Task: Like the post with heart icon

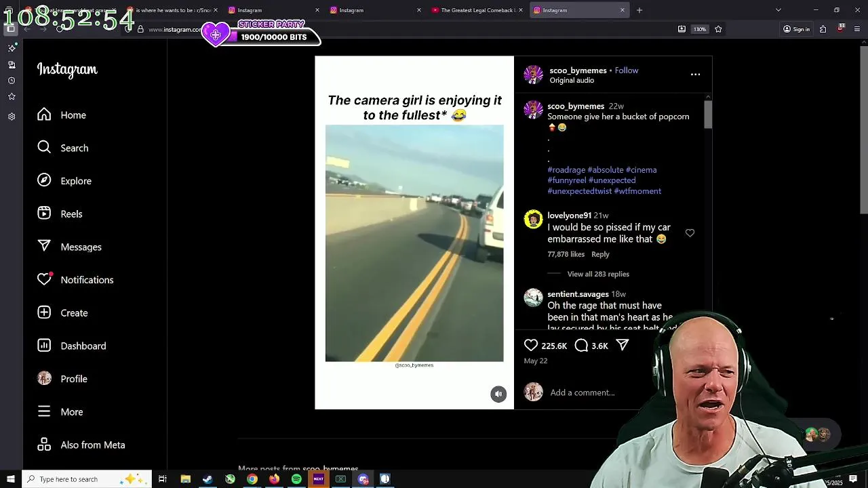Action: tap(531, 346)
